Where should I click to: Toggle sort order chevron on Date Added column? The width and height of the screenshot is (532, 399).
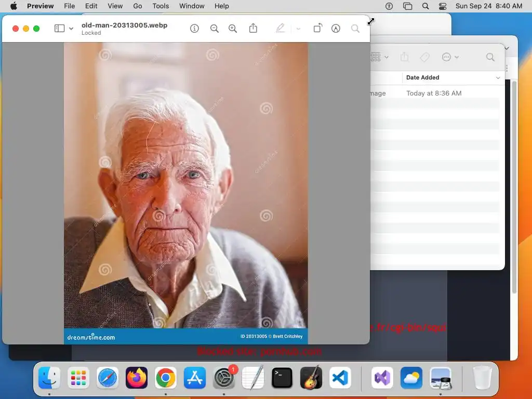(x=498, y=78)
